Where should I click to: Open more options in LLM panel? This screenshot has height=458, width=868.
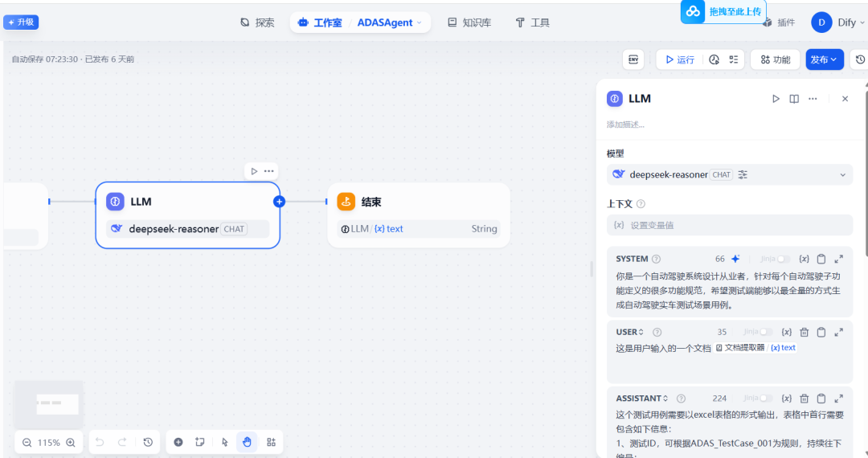tap(813, 99)
